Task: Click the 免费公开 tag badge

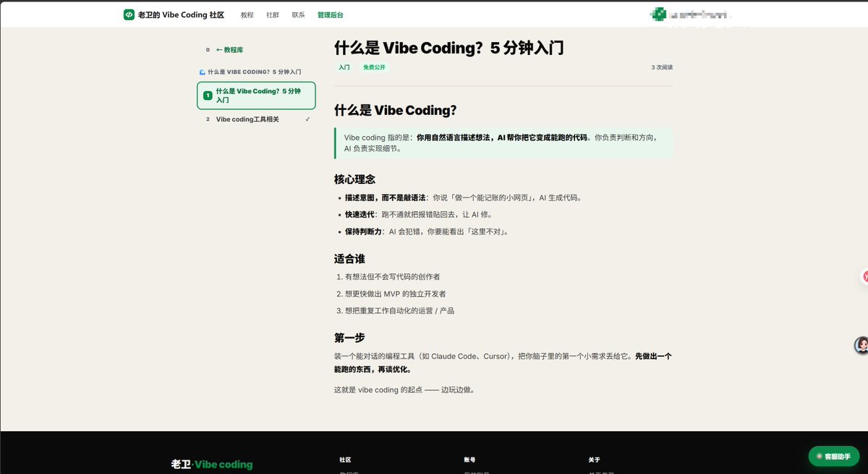Action: coord(374,67)
